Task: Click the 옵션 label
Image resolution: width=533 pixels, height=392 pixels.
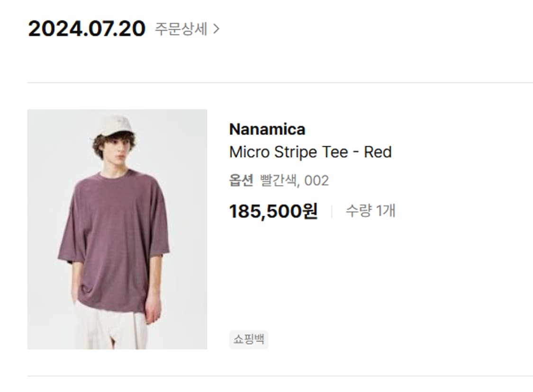Action: (x=241, y=181)
